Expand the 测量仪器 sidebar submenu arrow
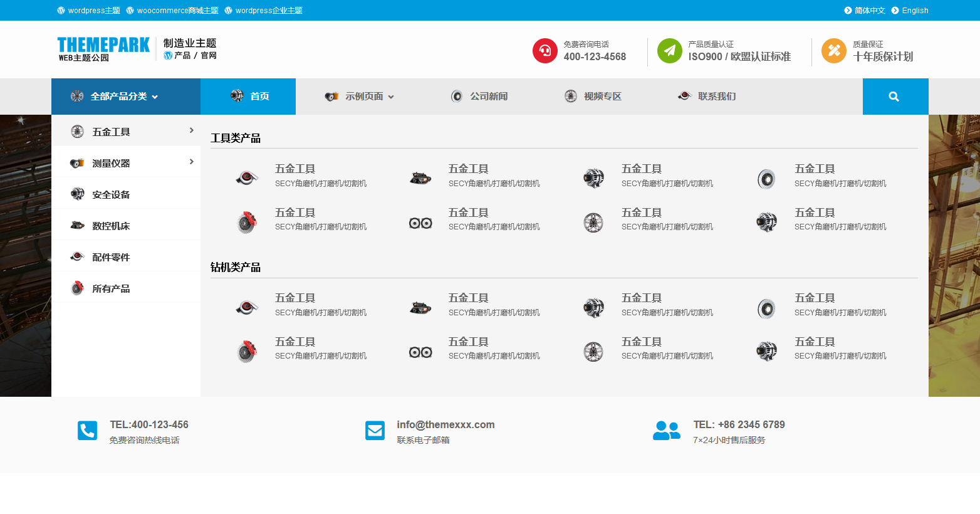980x514 pixels. (191, 162)
